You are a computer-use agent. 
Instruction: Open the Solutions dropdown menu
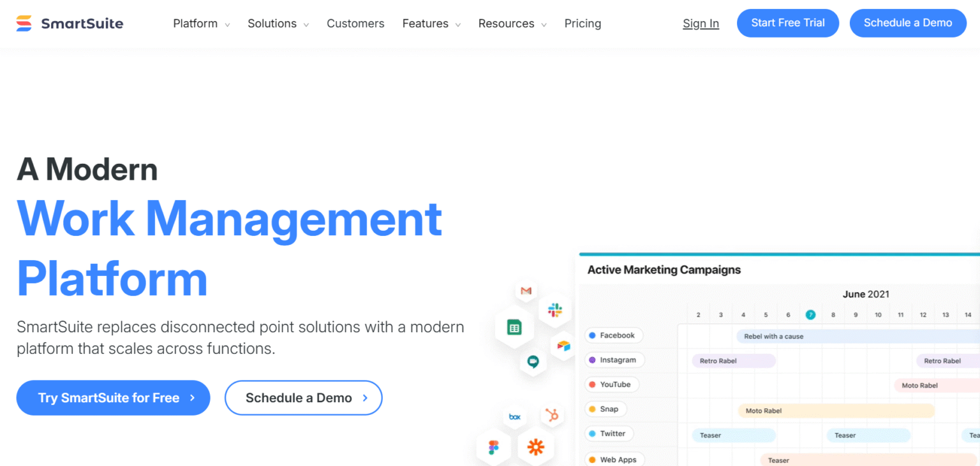[278, 24]
